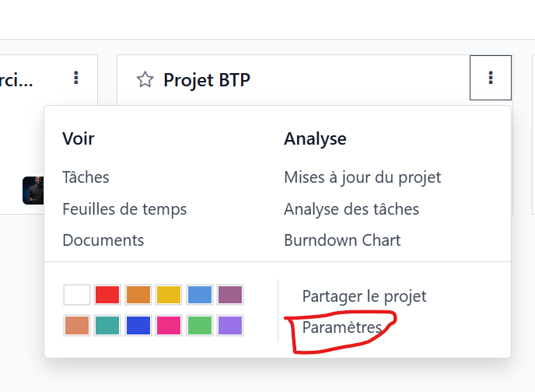Open the project Paramètres

[x=342, y=327]
